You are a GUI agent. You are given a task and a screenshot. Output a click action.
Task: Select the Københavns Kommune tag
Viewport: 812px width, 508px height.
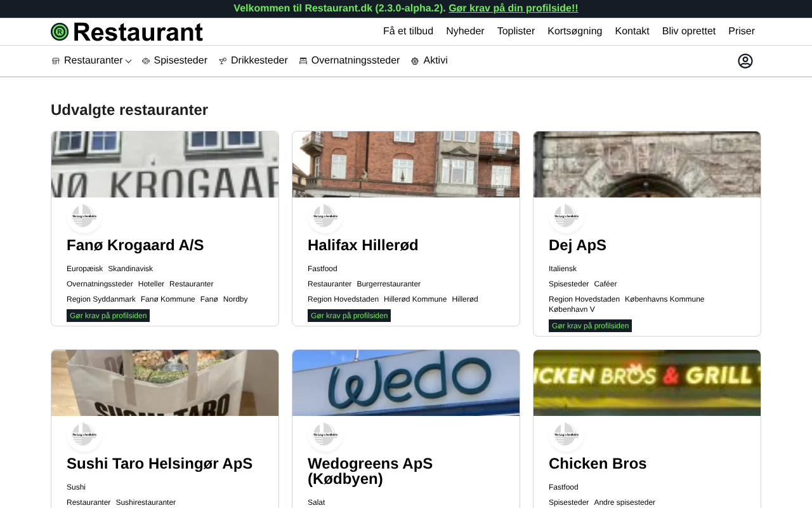pos(664,299)
